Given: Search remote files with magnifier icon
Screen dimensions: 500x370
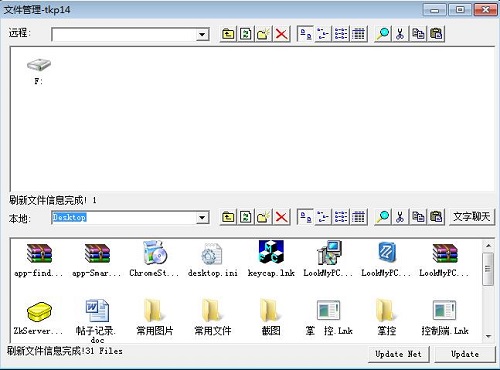Looking at the screenshot, I should point(383,34).
